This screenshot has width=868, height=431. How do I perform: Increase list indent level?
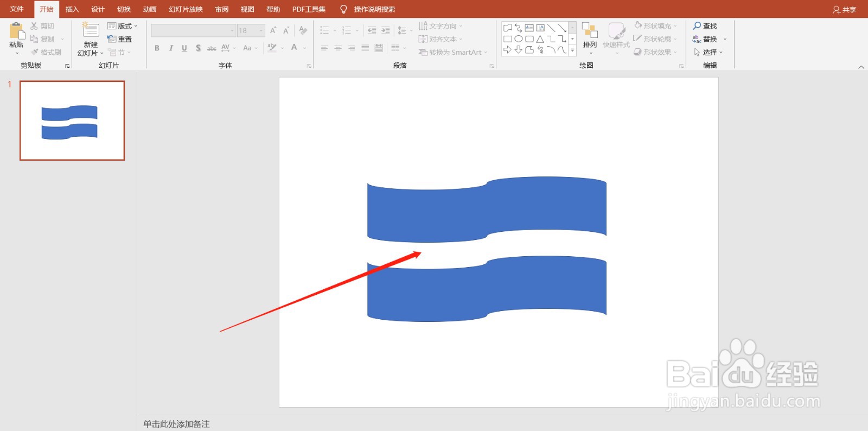point(385,30)
